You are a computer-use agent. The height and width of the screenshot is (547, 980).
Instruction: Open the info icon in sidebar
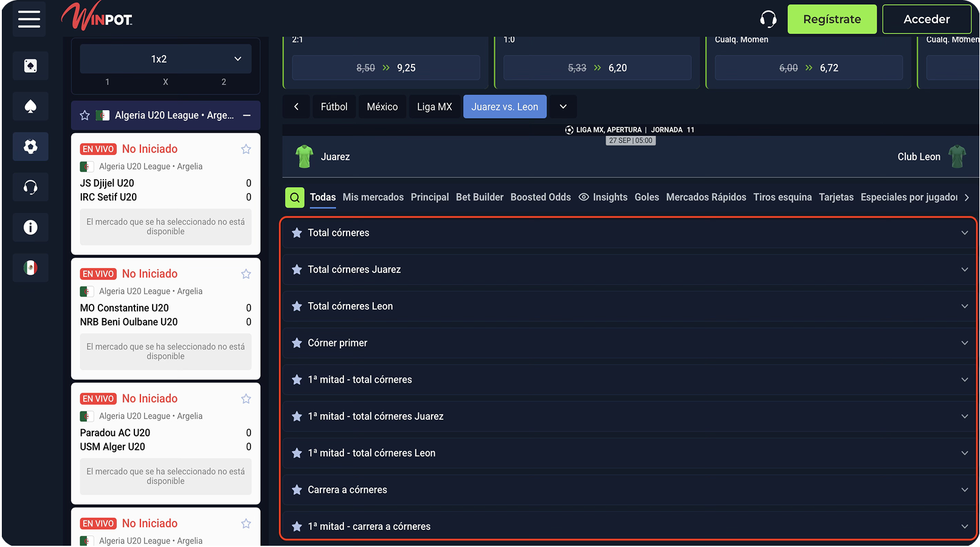coord(30,227)
